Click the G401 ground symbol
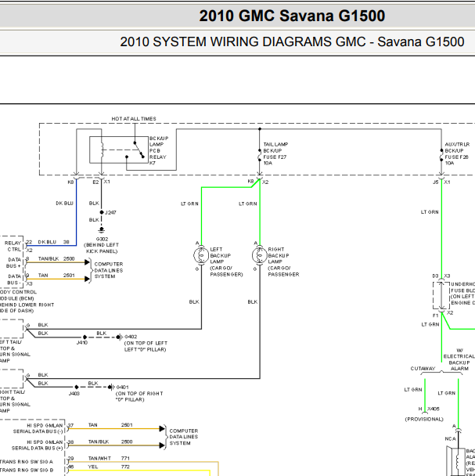 (x=111, y=387)
